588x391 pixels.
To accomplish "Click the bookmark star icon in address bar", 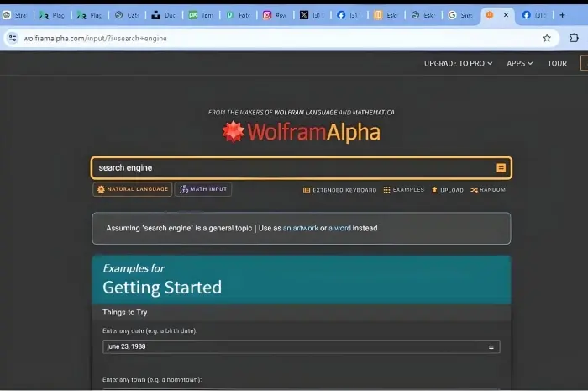I will [546, 38].
